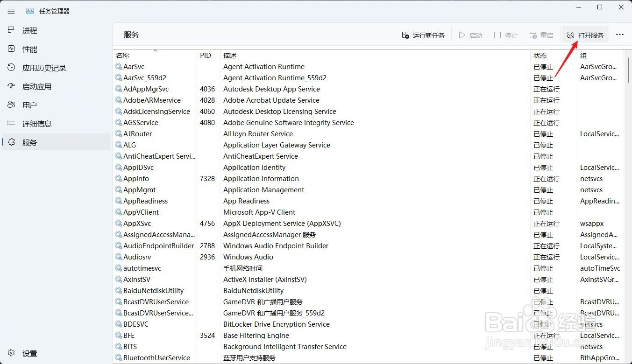Viewport: 632px width, 364px height.
Task: Click the gear icon of AarSvc service
Action: (119, 67)
